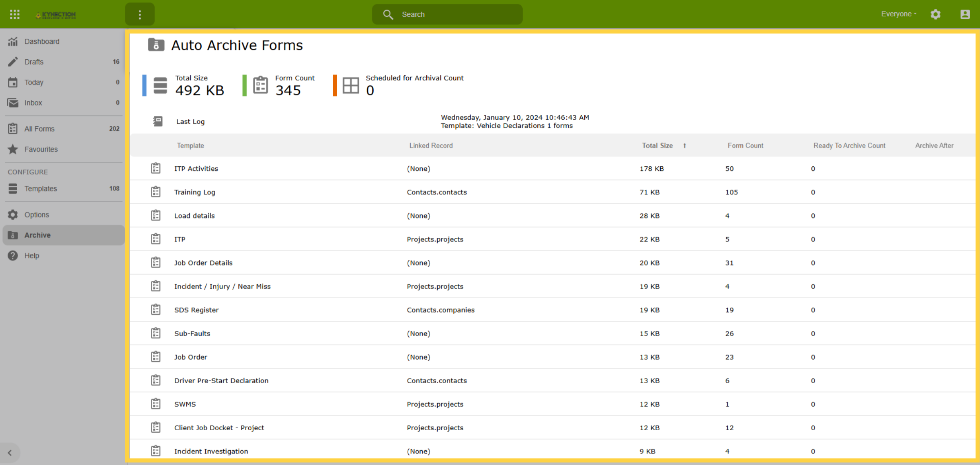
Task: Click into the Search field
Action: click(x=447, y=14)
